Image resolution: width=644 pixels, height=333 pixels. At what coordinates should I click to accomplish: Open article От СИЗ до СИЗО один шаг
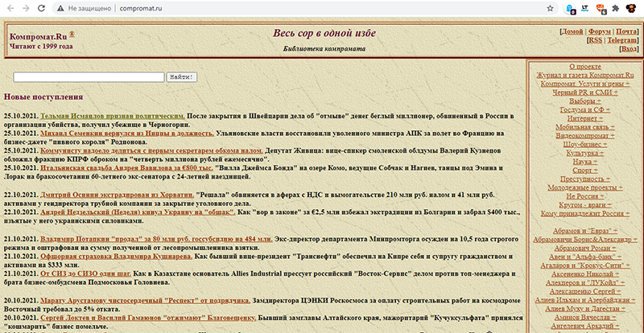pos(85,273)
